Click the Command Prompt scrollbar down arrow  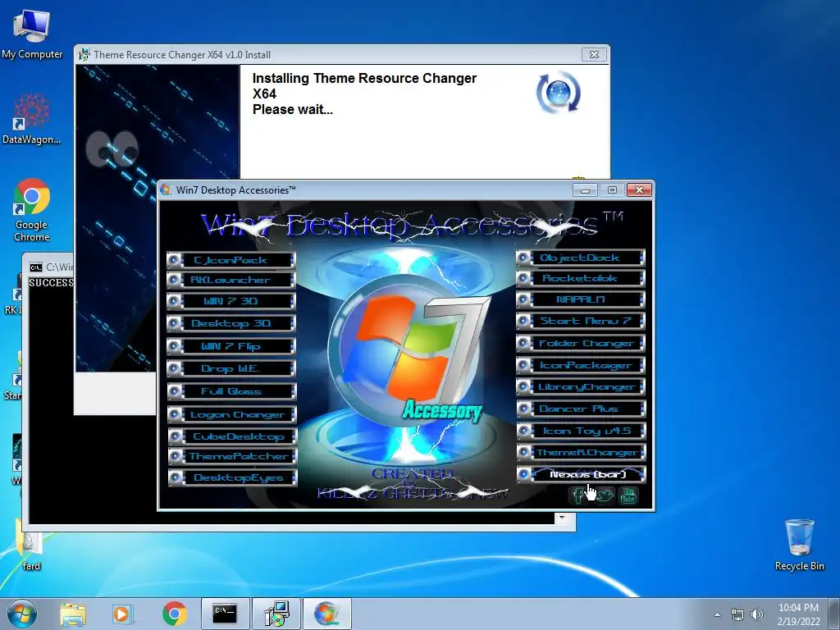(x=562, y=518)
